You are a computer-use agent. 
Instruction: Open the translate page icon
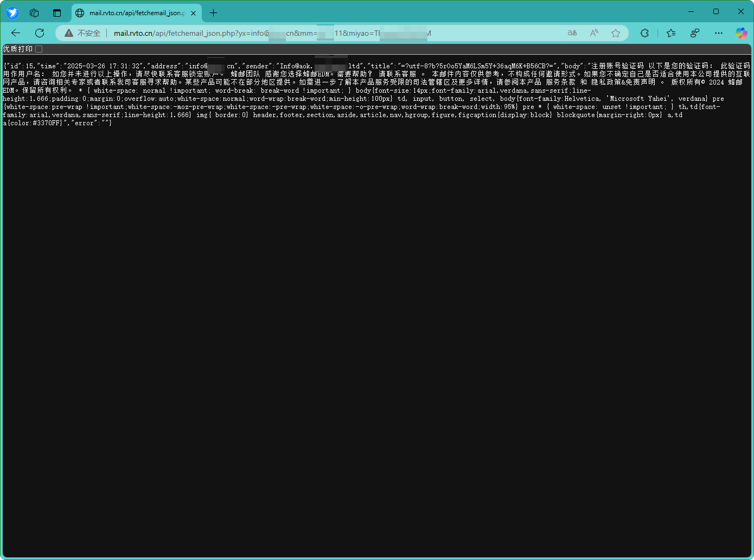coord(572,33)
